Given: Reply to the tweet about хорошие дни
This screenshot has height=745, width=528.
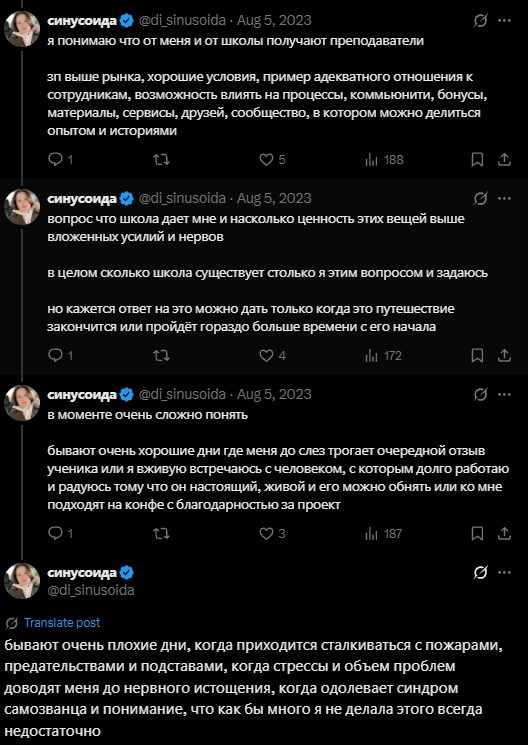Looking at the screenshot, I should [x=60, y=534].
